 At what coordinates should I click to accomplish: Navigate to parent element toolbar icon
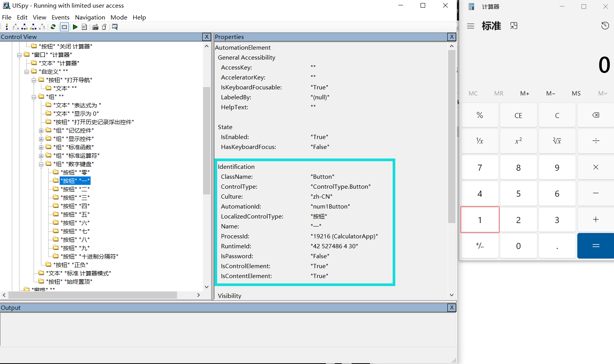point(7,27)
